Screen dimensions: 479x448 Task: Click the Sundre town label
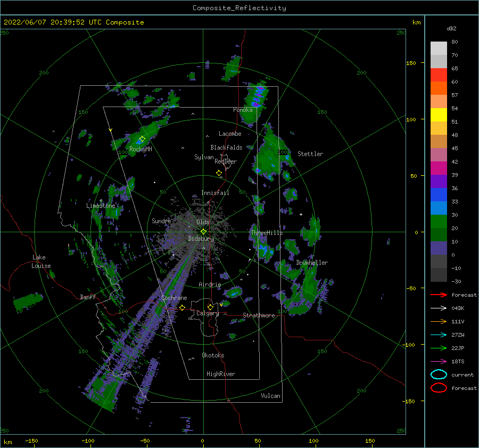(161, 221)
